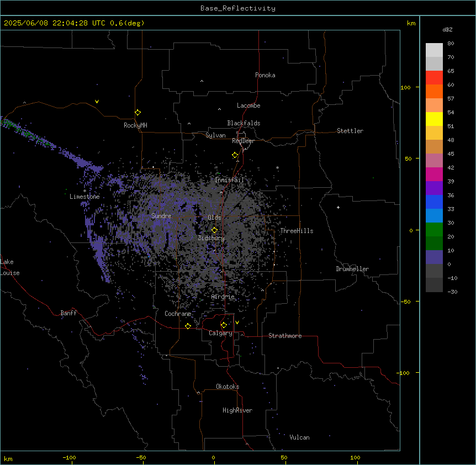Select the yellow diamond marker below Cochrane
The height and width of the screenshot is (465, 476).
coord(188,326)
